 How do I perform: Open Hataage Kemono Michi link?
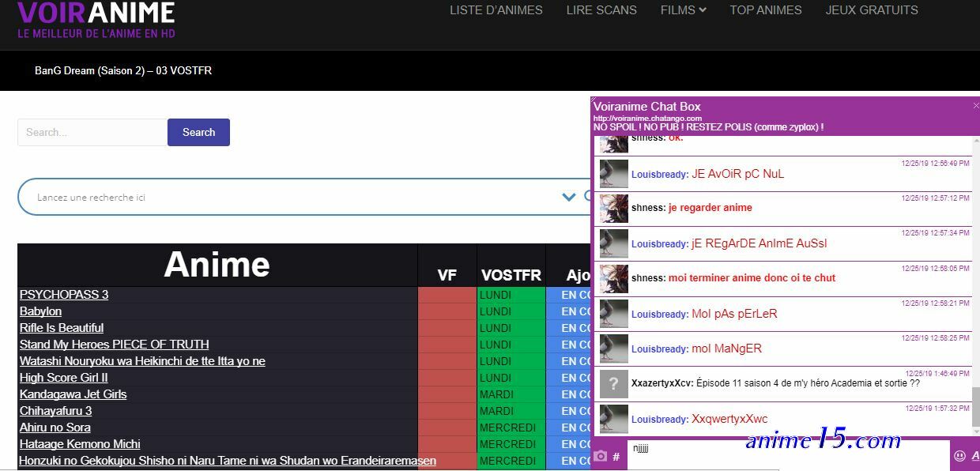(x=80, y=444)
